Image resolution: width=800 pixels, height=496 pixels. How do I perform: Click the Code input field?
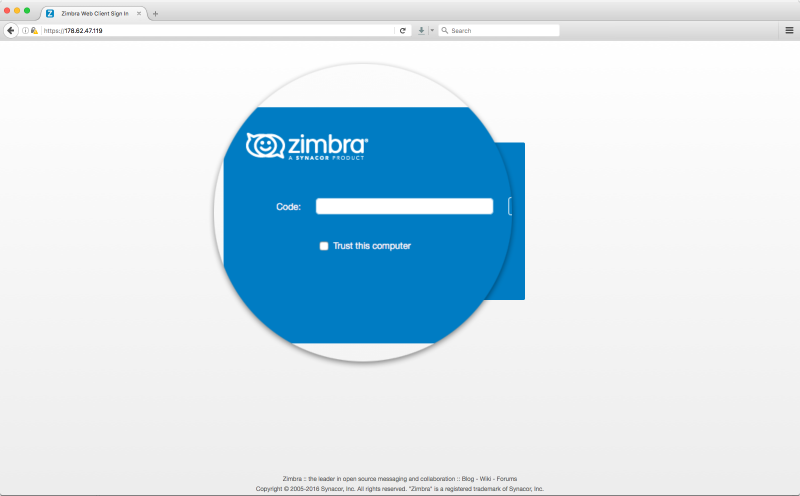click(x=405, y=206)
